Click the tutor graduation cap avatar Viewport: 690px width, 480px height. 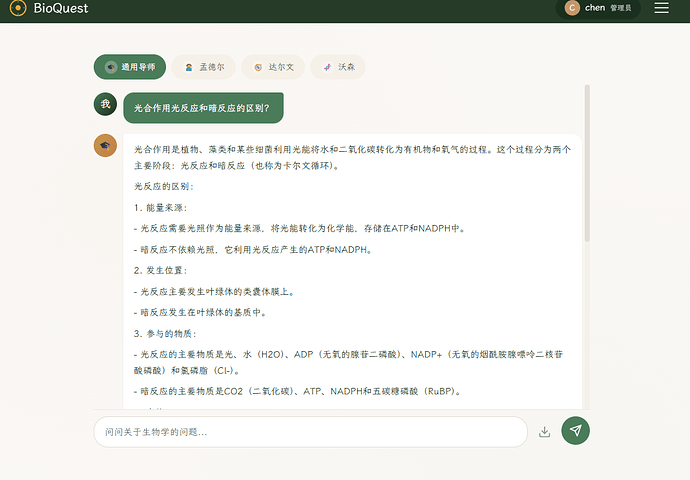coord(105,146)
